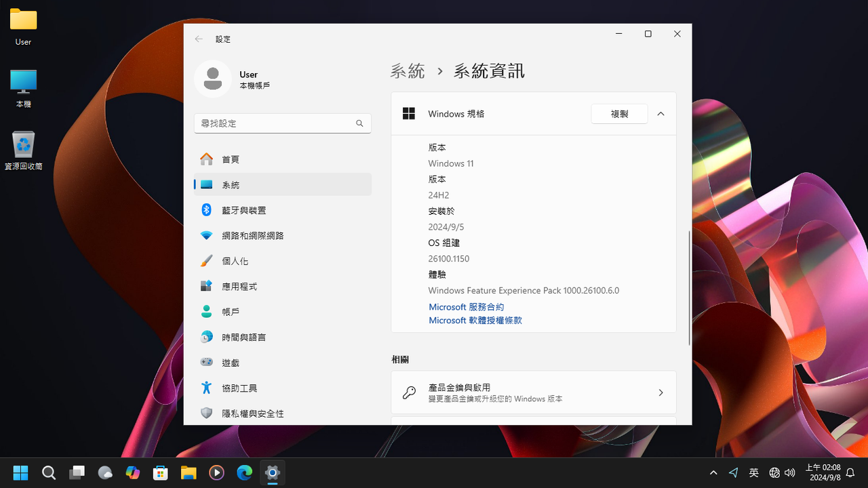Screen dimensions: 868x488
Task: Open taskbar Search
Action: tap(49, 472)
